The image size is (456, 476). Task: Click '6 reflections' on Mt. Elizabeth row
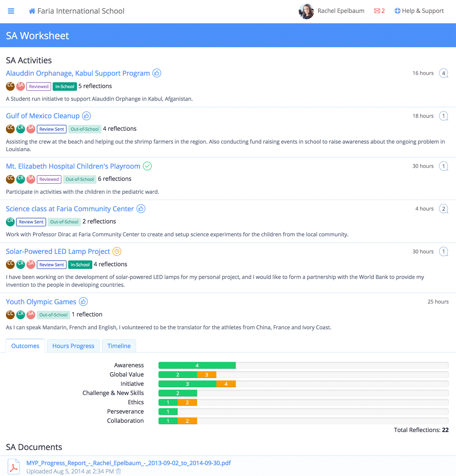point(115,179)
